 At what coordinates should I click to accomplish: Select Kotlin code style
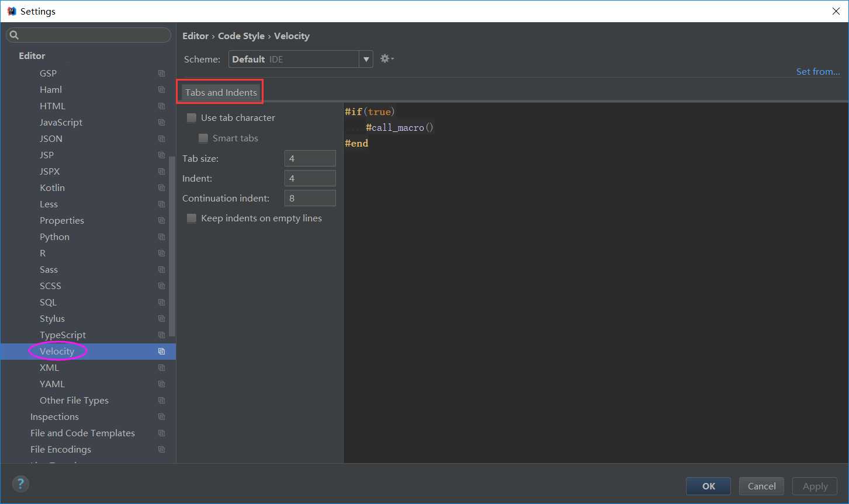point(52,187)
